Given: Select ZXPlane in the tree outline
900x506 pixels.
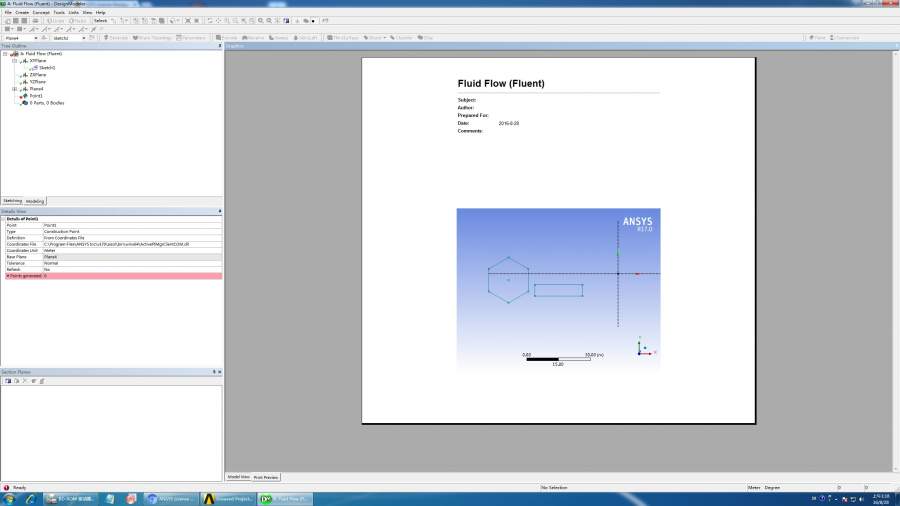Looking at the screenshot, I should (x=38, y=75).
